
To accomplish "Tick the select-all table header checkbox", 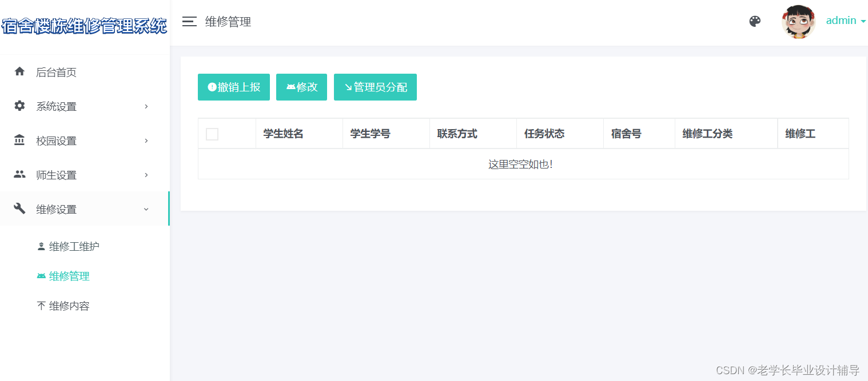I will click(212, 134).
